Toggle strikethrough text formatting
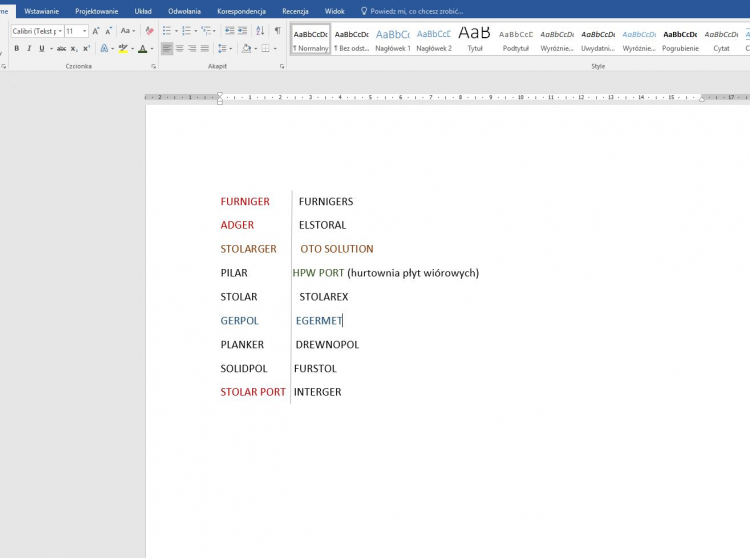750x558 pixels. pyautogui.click(x=61, y=48)
